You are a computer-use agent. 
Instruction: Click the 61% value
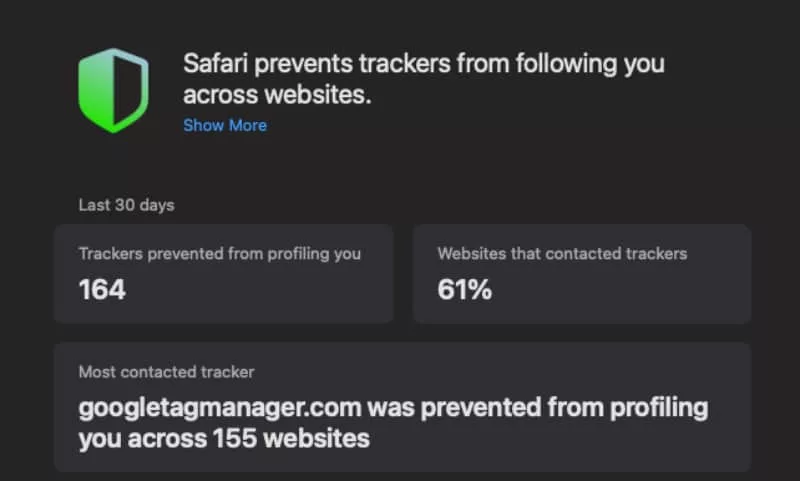coord(465,290)
